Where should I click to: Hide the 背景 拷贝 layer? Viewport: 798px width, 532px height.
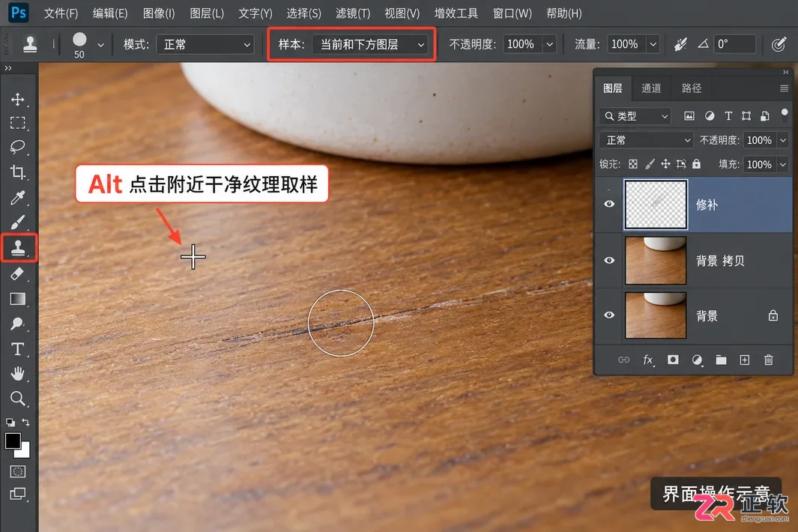click(x=609, y=260)
